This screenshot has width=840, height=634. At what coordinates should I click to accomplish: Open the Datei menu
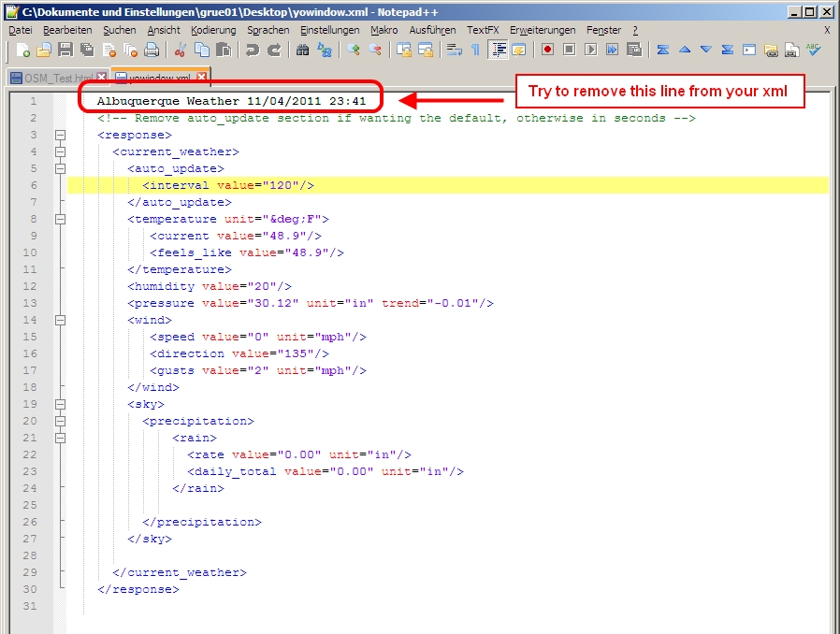(x=21, y=30)
